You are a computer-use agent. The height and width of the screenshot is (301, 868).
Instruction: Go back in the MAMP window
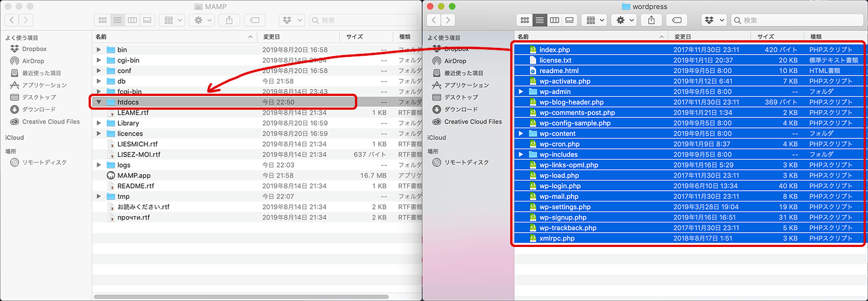tap(12, 20)
